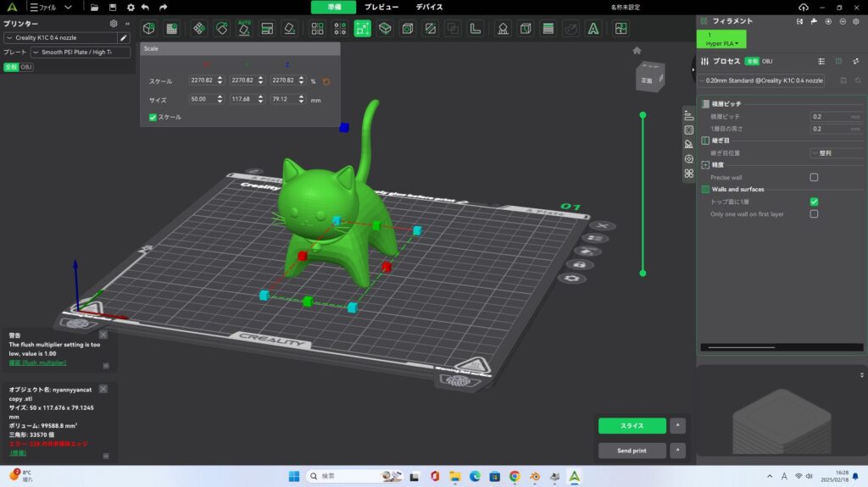Click the open box icon right of Scale tool
This screenshot has height=487, width=868.
[x=385, y=28]
